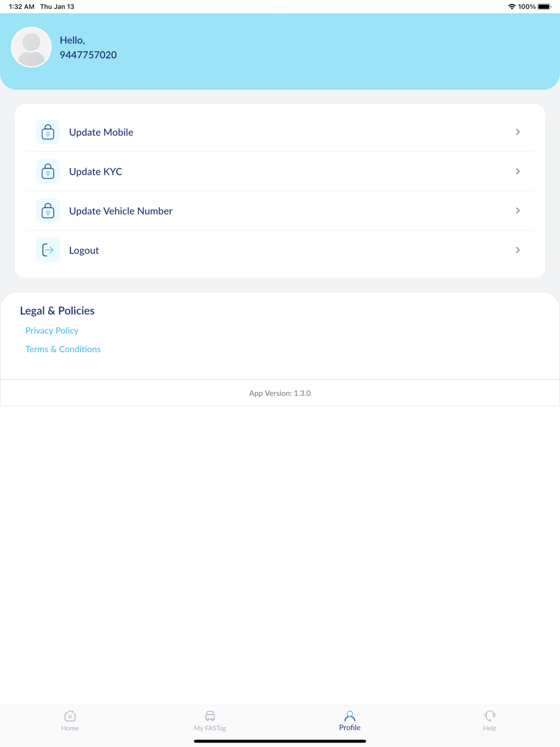The width and height of the screenshot is (560, 747).
Task: Select the Update Mobile menu label
Action: [x=101, y=132]
